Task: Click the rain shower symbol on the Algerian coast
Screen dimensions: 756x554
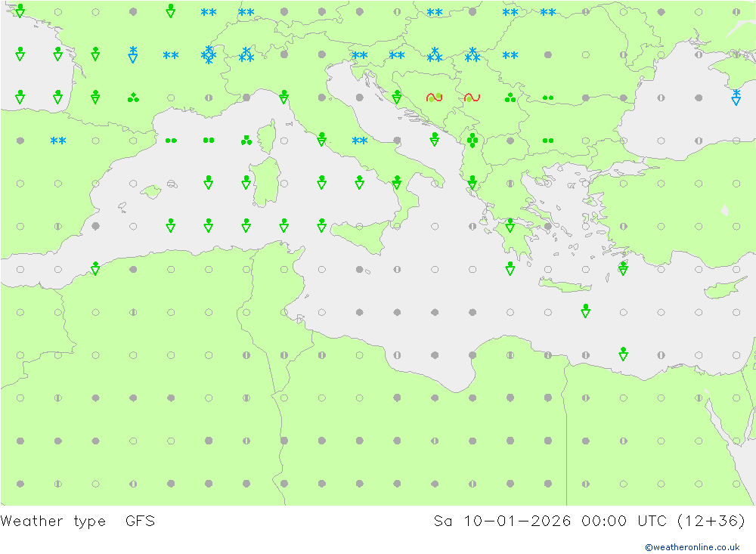Action: (95, 268)
